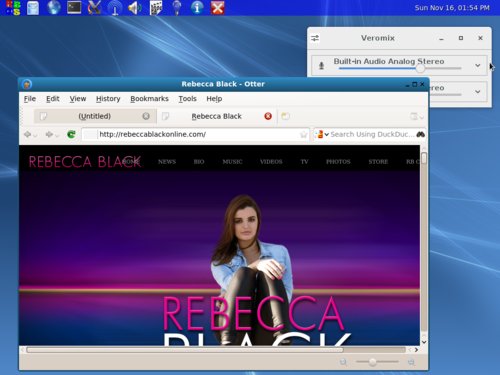The width and height of the screenshot is (500, 375).
Task: Click the Rebecca Black site logo
Action: [85, 162]
